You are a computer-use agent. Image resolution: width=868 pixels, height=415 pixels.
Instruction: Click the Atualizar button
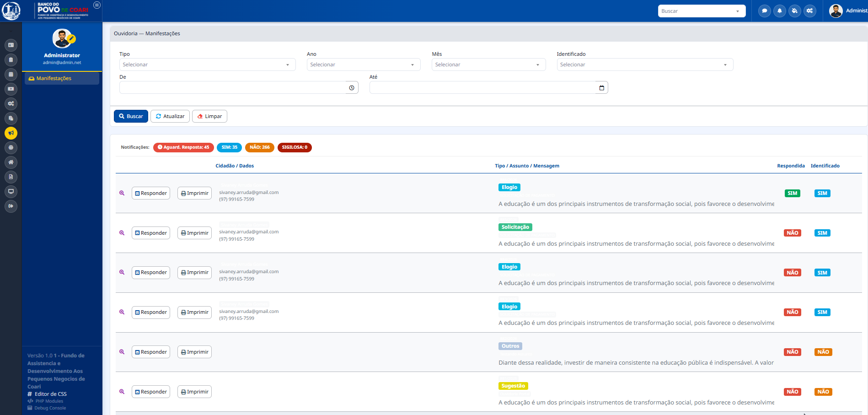pyautogui.click(x=170, y=116)
